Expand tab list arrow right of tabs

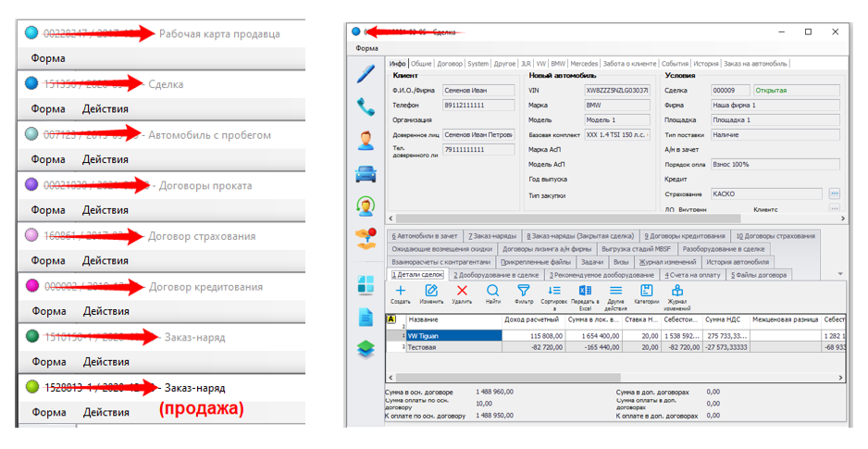(x=840, y=275)
